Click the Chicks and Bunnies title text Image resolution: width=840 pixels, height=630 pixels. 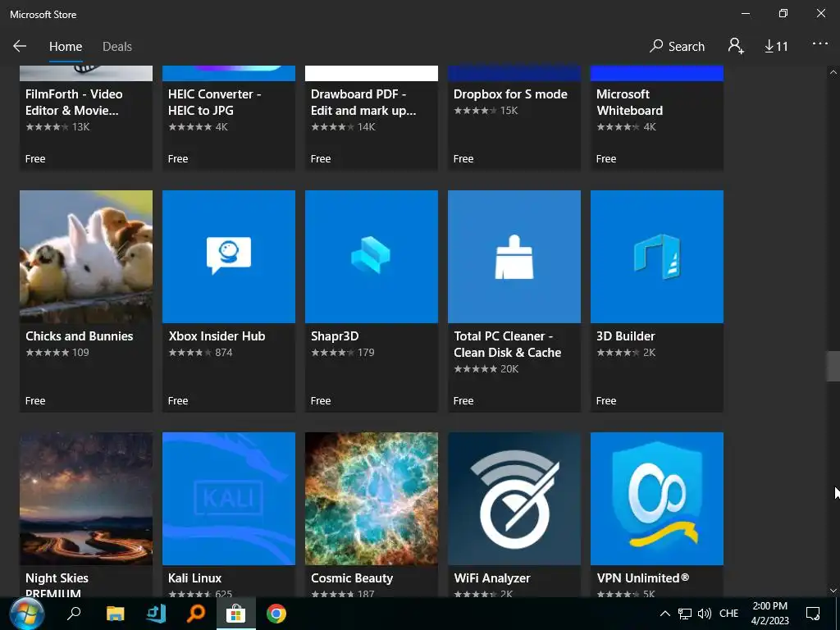[x=80, y=336]
